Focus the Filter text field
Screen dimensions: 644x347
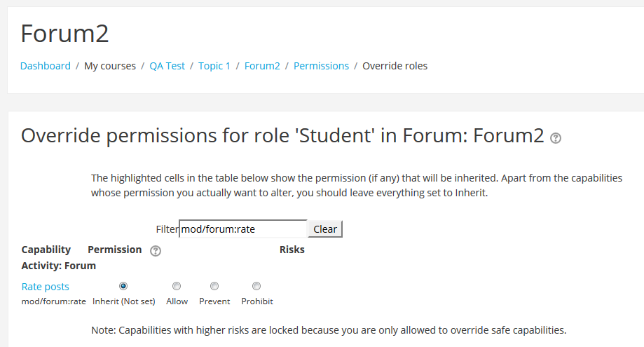pyautogui.click(x=243, y=229)
